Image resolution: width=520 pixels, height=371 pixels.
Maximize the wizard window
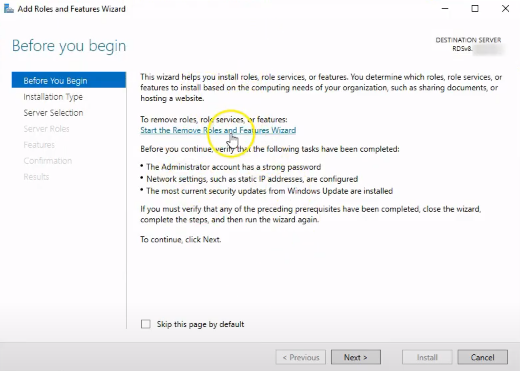coord(475,9)
